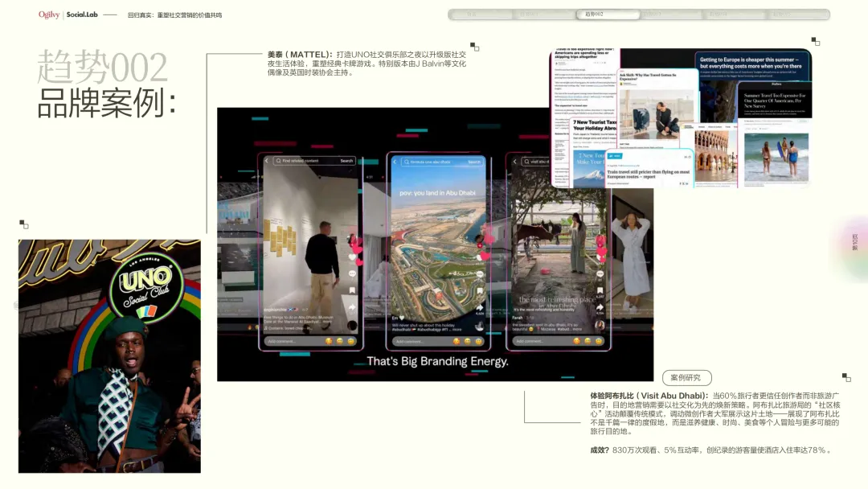Image resolution: width=868 pixels, height=489 pixels.
Task: Tap the share arrow on the 'refreshing place' video
Action: [600, 306]
